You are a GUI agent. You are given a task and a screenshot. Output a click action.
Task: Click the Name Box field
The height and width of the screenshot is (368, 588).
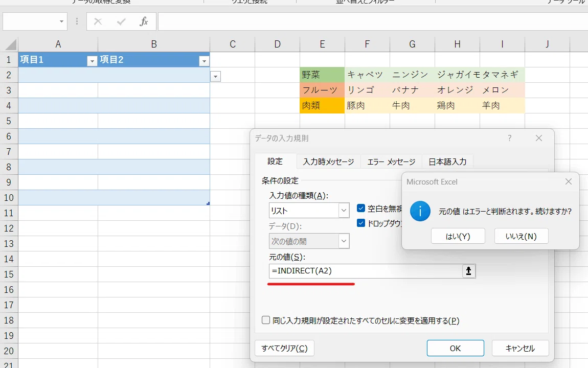point(30,22)
